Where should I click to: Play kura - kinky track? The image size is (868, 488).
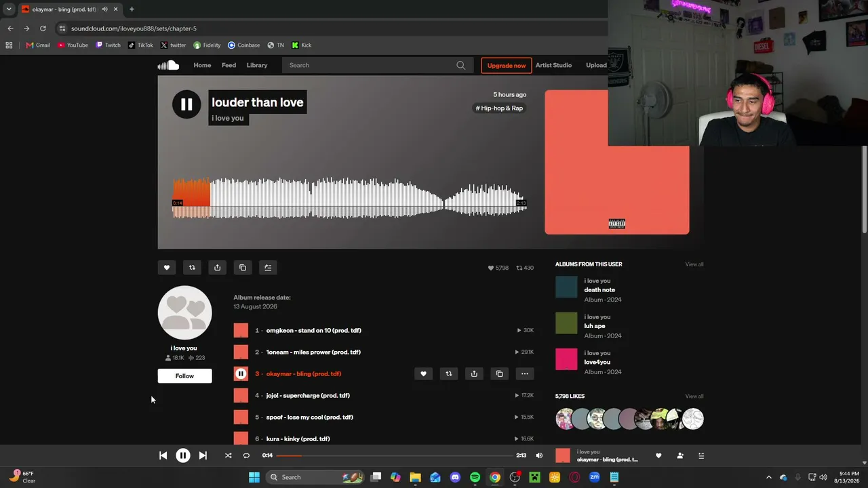click(x=298, y=439)
